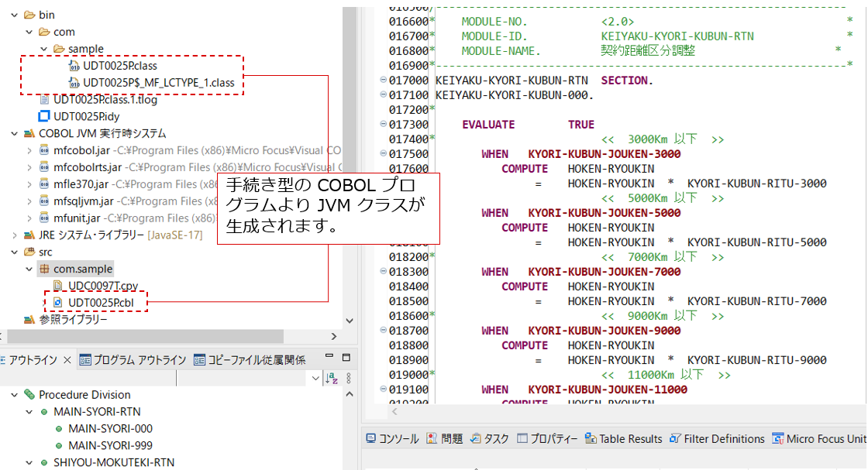Collapse the COBOL JVM 実行時システム node
868x470 pixels.
[x=15, y=134]
